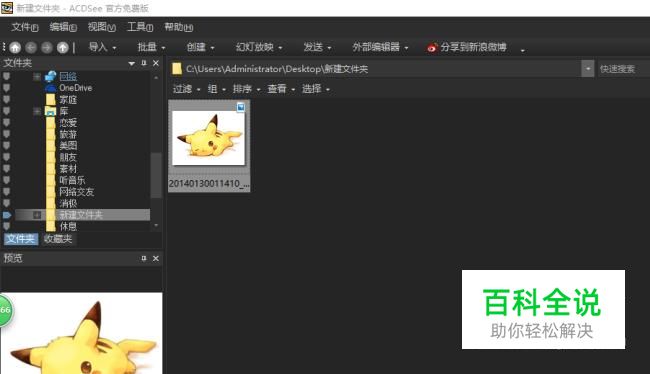
Task: Open the 帮助 menu
Action: coord(179,27)
